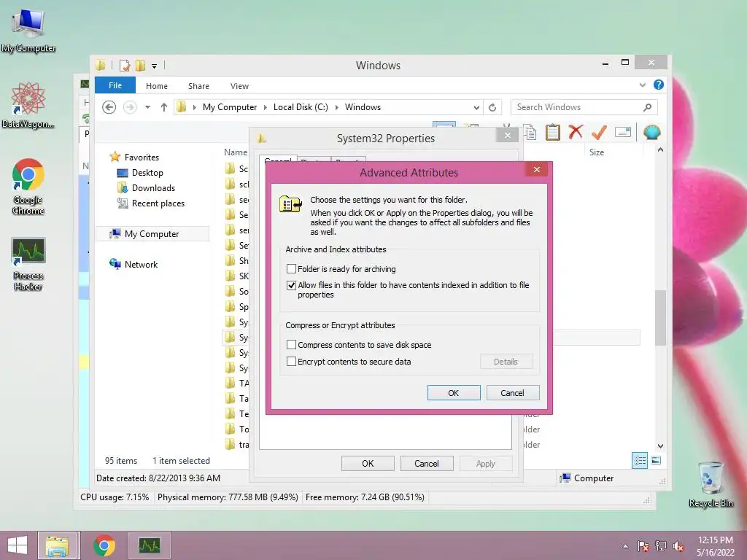Click the taskbar clock 12:15 PM
This screenshot has width=747, height=560.
tap(715, 540)
